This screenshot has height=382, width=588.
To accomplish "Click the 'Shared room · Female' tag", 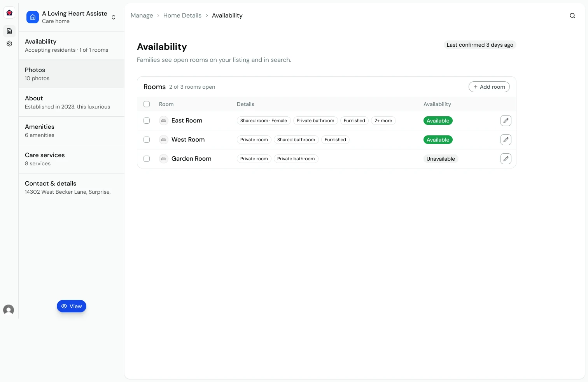I will pos(264,121).
